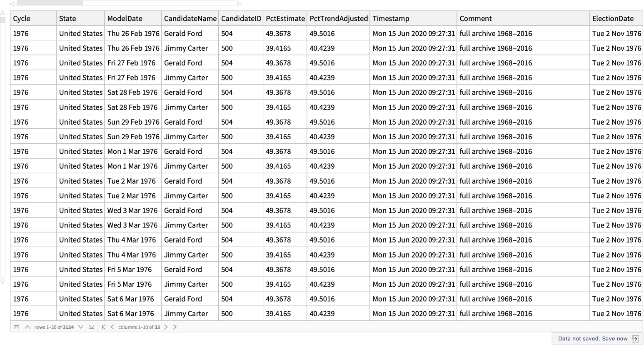This screenshot has height=345, width=644.
Task: Click the ElectionDate column header
Action: click(x=613, y=18)
